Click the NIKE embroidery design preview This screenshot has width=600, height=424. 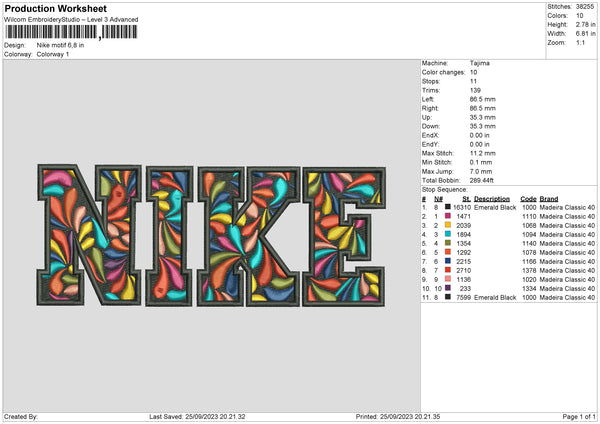click(211, 236)
